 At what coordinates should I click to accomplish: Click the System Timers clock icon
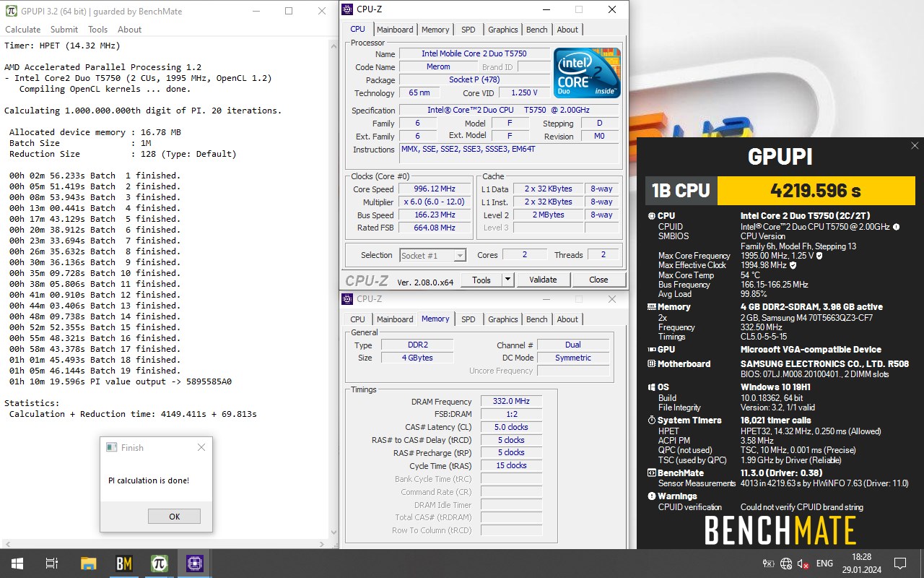tap(652, 420)
